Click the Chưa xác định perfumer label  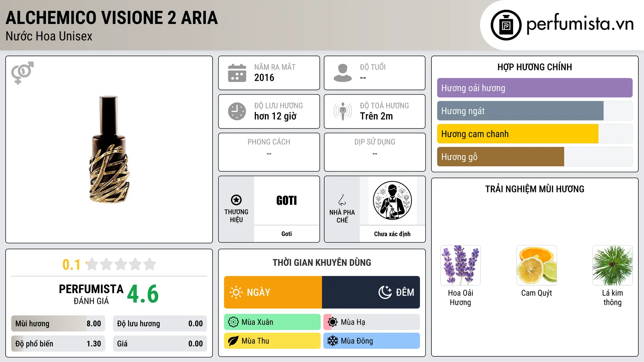pyautogui.click(x=392, y=234)
